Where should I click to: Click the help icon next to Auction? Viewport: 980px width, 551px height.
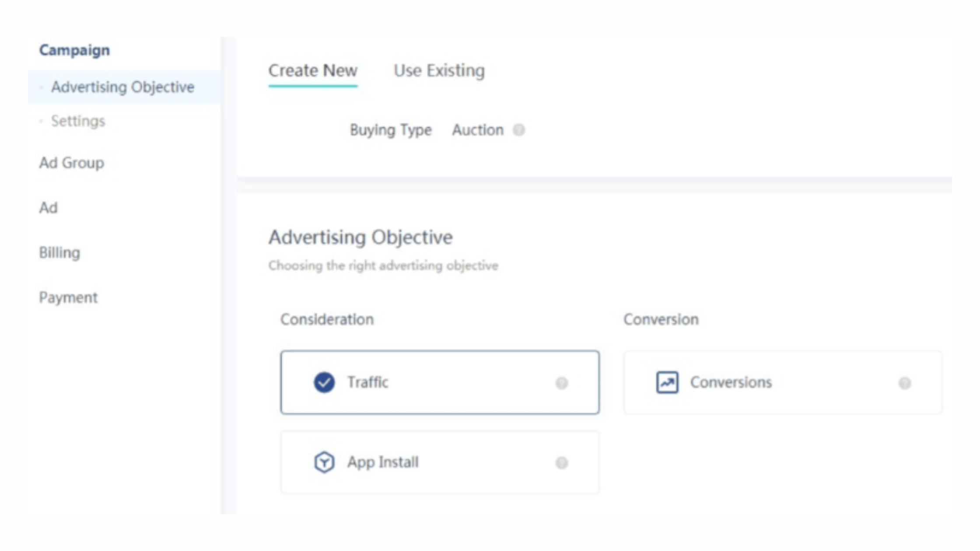click(519, 130)
